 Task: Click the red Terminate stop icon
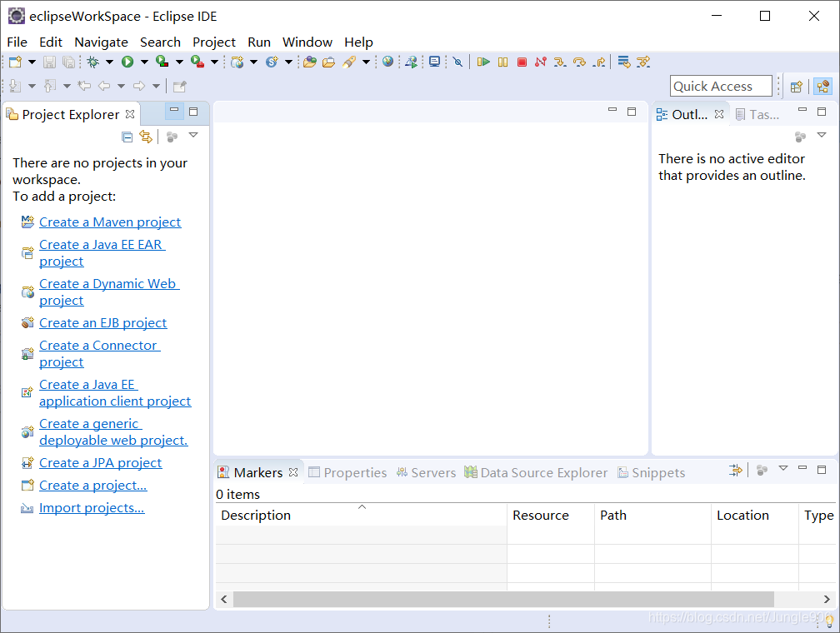(522, 62)
